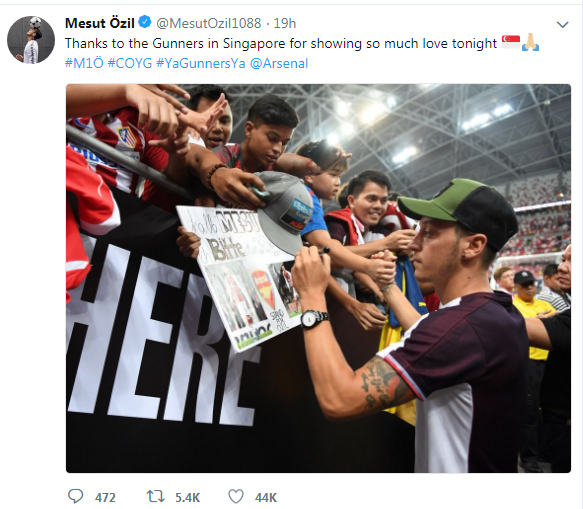
Task: Open the 19h timestamp link
Action: click(x=285, y=23)
